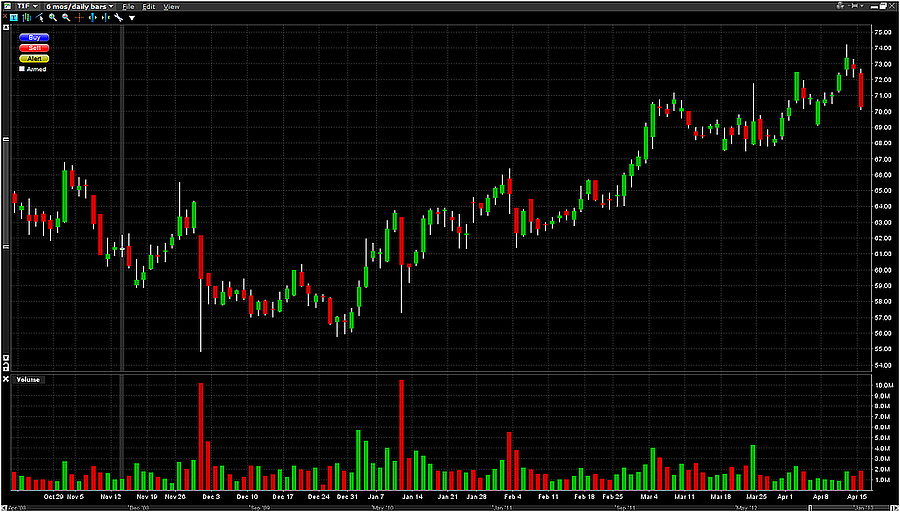This screenshot has height=512, width=900.
Task: Expand the toolbar overflow arrow
Action: tap(132, 17)
